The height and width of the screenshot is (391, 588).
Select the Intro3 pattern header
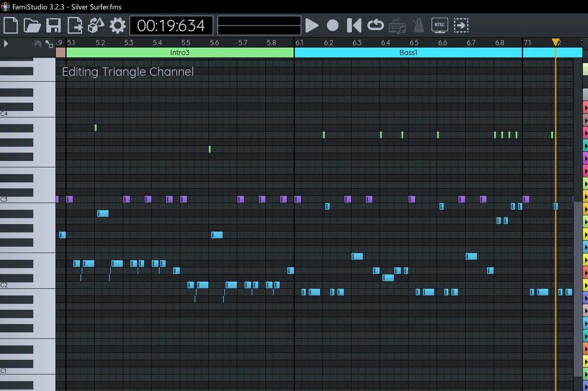point(180,52)
